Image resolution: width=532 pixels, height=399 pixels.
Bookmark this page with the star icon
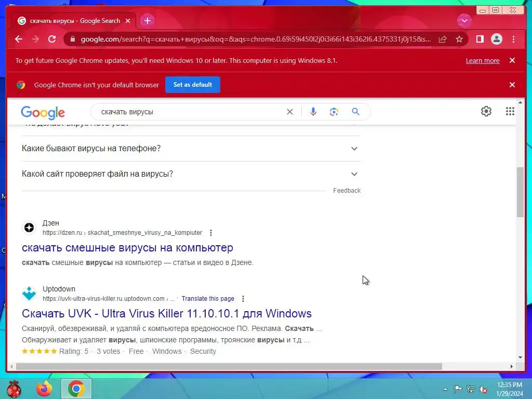(x=459, y=39)
